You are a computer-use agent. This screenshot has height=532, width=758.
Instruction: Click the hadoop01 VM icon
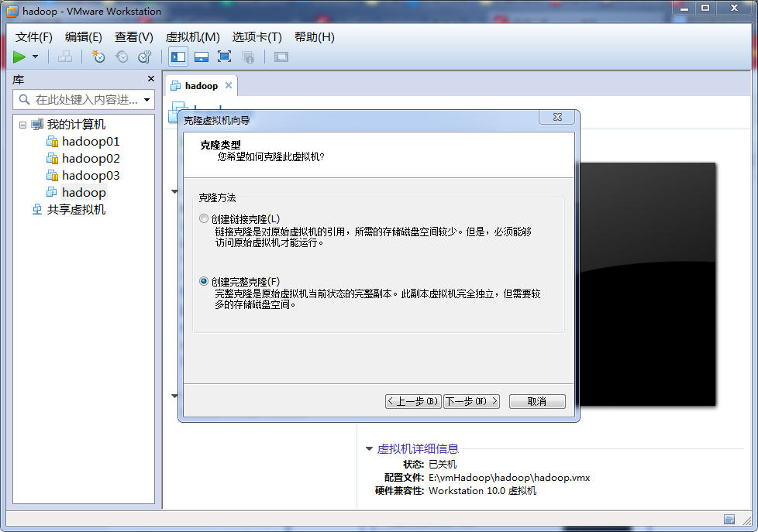(52, 142)
